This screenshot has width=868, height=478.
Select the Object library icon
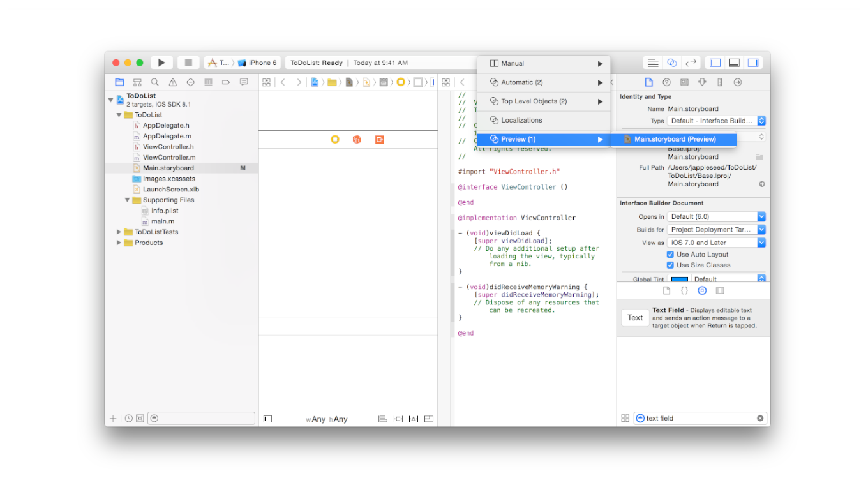[702, 290]
